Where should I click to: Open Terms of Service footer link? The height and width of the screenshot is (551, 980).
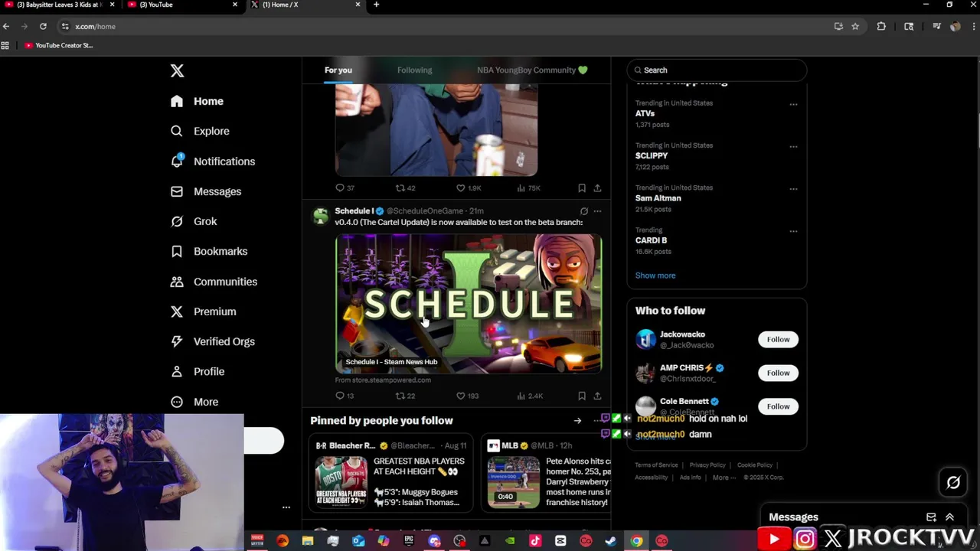(656, 465)
